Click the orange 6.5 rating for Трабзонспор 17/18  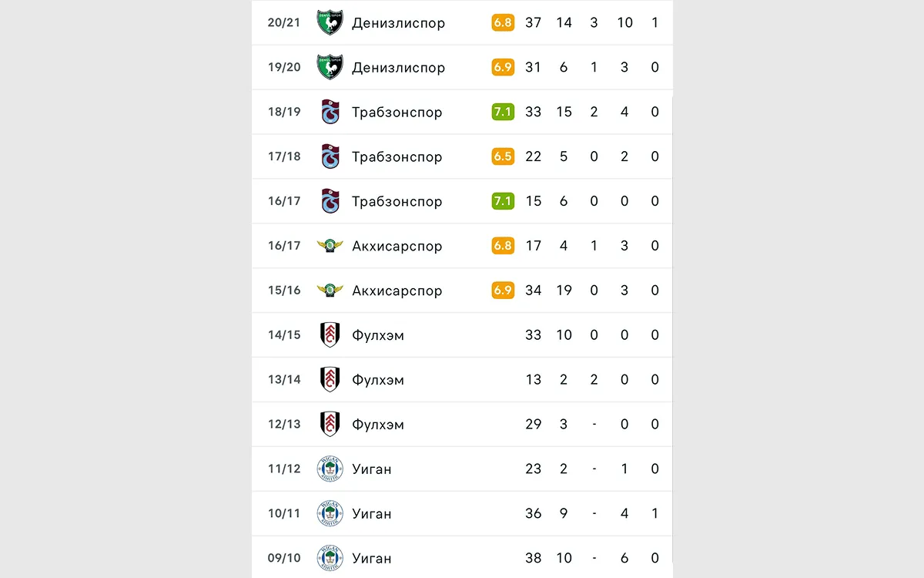tap(502, 156)
